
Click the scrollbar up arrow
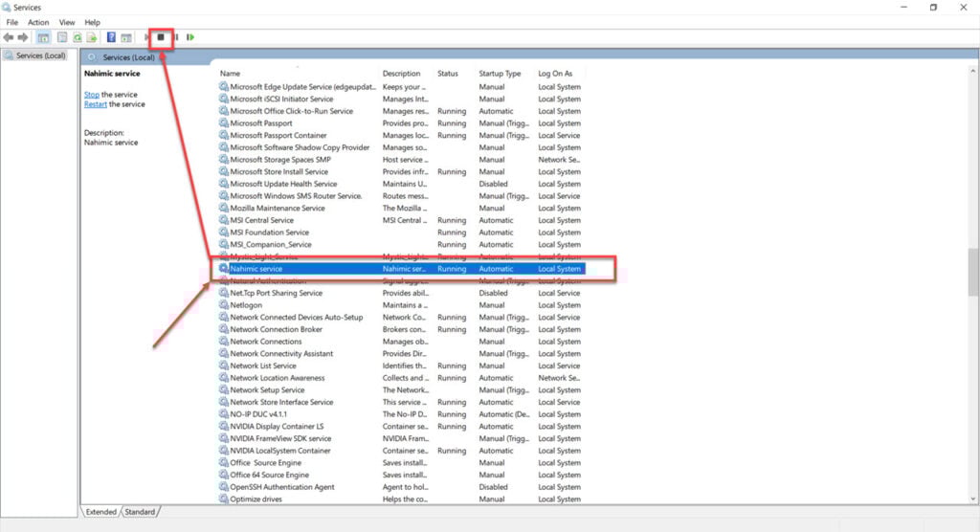[973, 72]
